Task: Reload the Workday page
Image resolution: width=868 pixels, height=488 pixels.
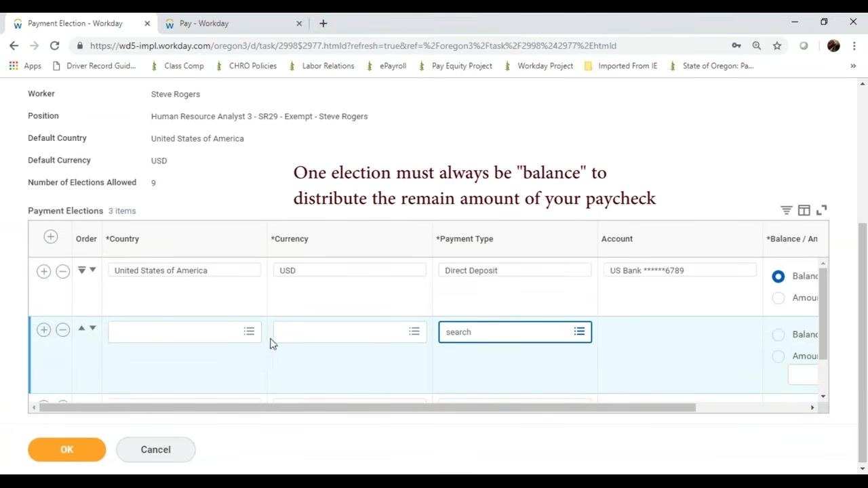Action: point(55,45)
